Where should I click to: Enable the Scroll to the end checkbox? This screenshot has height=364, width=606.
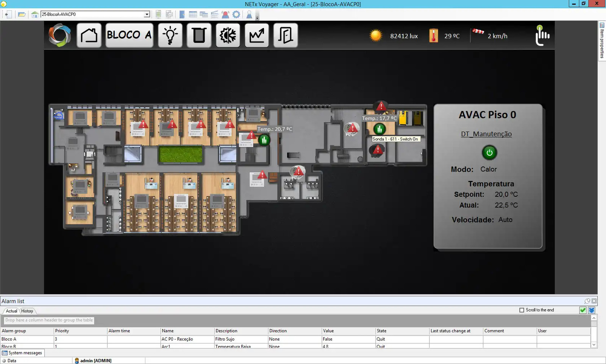tap(522, 310)
